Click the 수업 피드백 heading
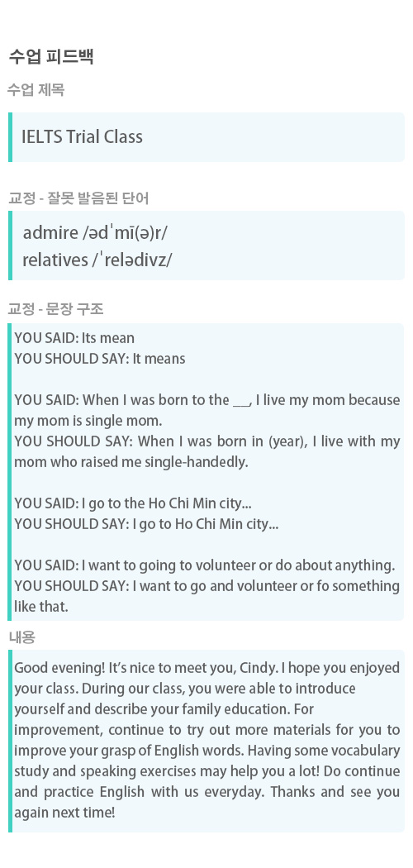Image resolution: width=413 pixels, height=868 pixels. 51,56
